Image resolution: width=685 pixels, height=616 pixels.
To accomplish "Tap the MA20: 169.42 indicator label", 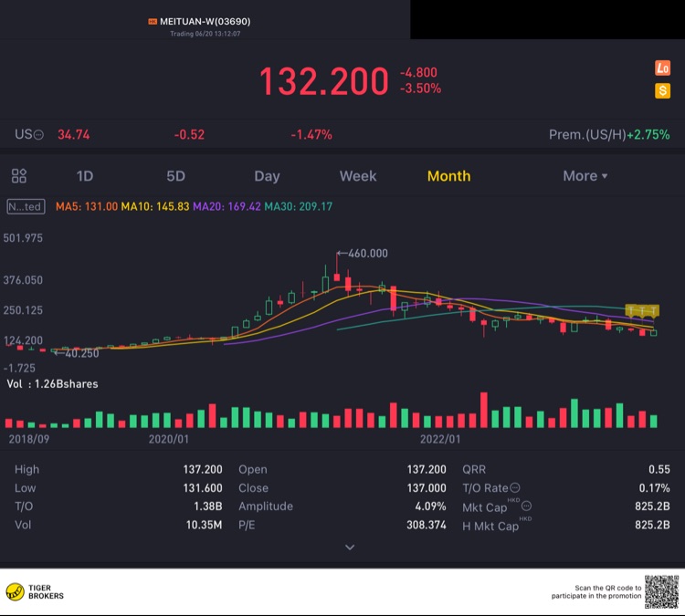I will click(227, 206).
